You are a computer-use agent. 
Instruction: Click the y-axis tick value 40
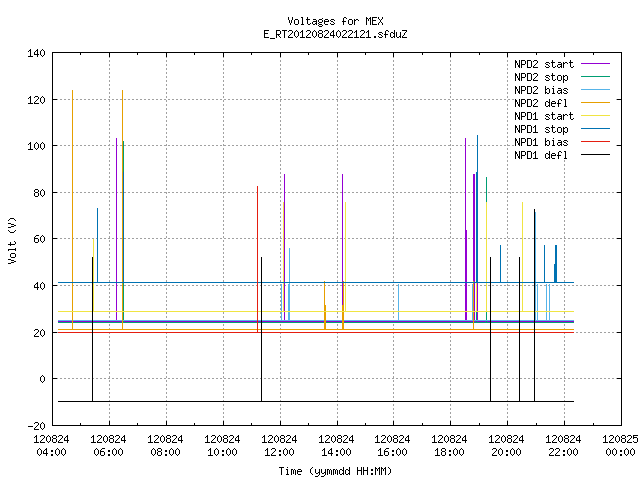coord(39,286)
